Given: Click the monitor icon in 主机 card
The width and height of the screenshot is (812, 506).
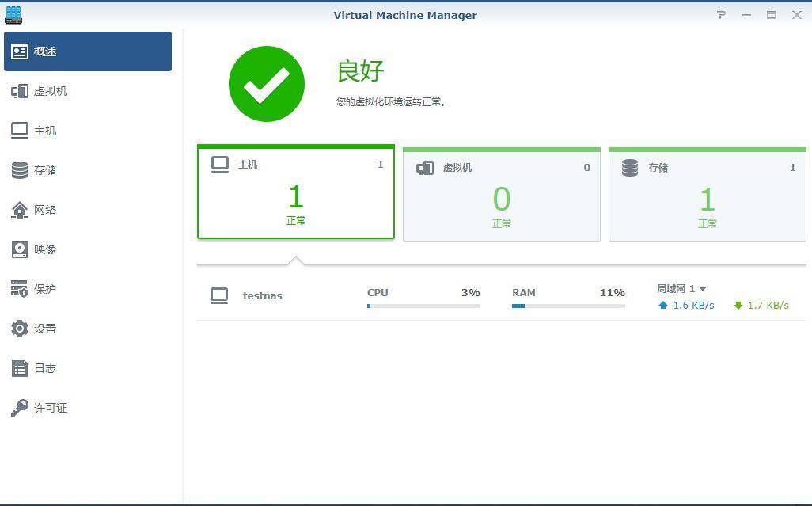Looking at the screenshot, I should click(x=220, y=165).
